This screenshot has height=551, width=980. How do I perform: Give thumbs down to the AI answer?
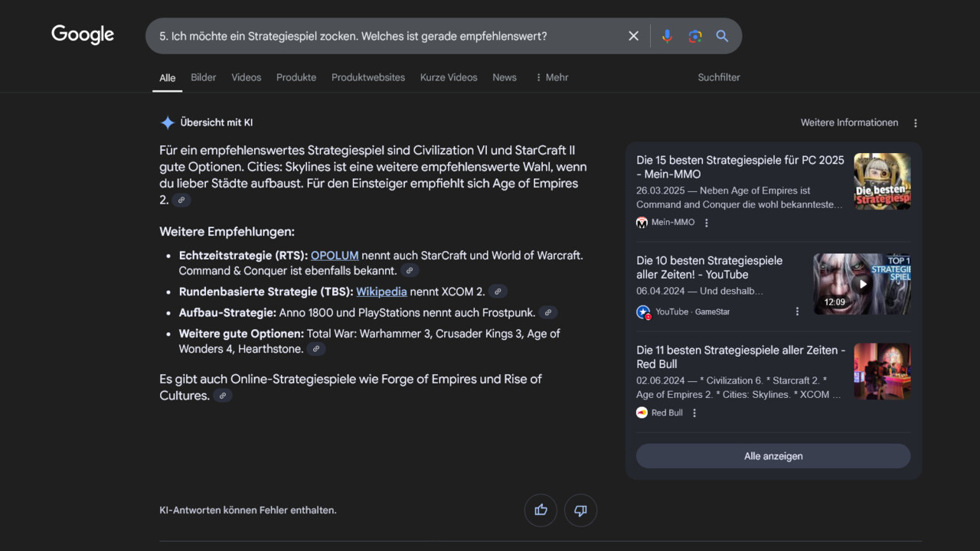(x=580, y=510)
